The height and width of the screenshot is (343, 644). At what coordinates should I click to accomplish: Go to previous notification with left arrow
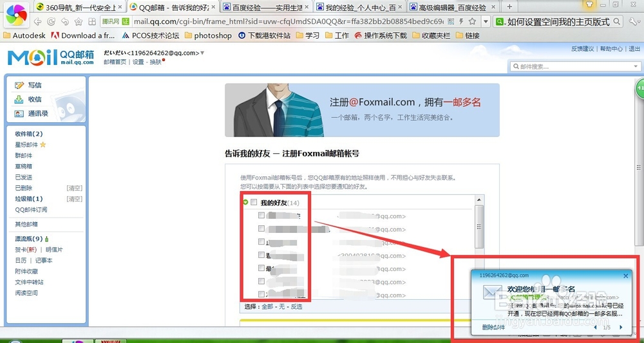(x=596, y=327)
